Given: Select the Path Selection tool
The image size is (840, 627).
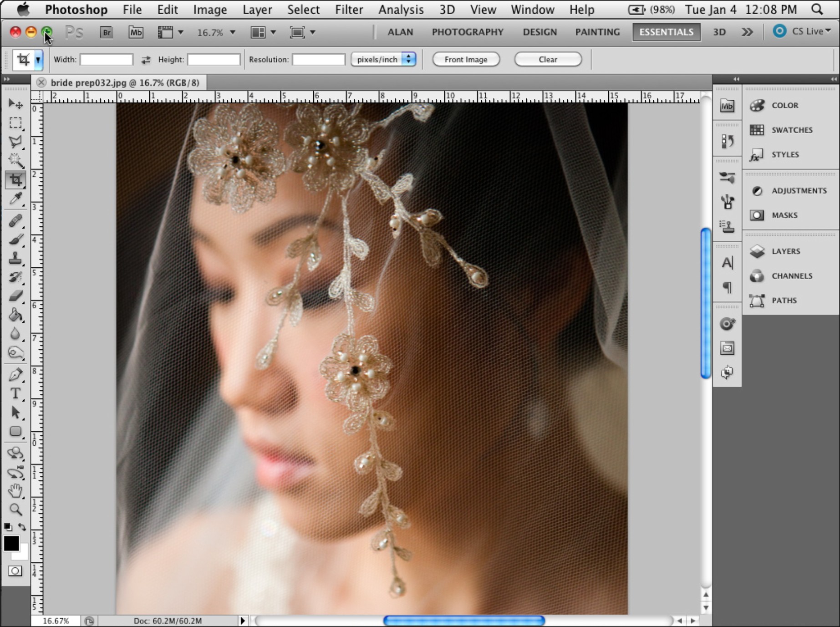Looking at the screenshot, I should tap(15, 412).
